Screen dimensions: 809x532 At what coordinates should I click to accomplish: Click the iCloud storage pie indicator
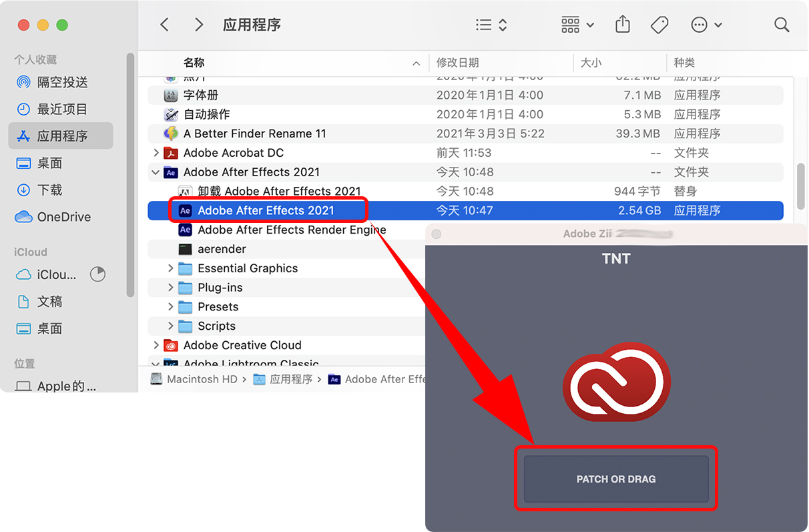point(97,274)
